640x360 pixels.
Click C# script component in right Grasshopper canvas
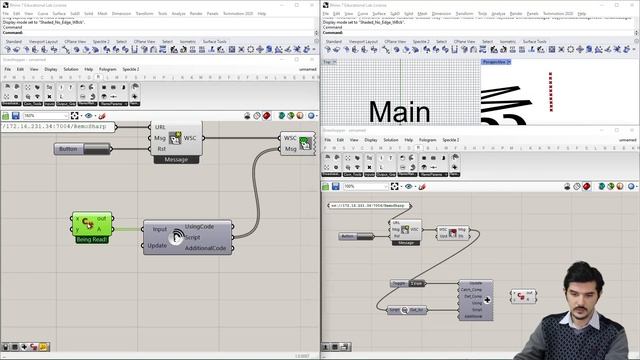pos(524,296)
